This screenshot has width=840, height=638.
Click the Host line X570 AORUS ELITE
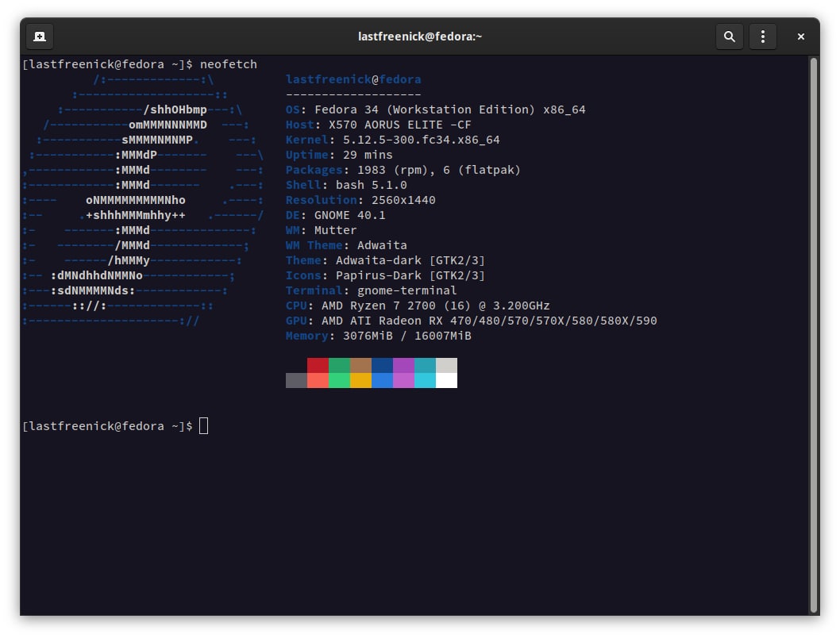tap(378, 125)
